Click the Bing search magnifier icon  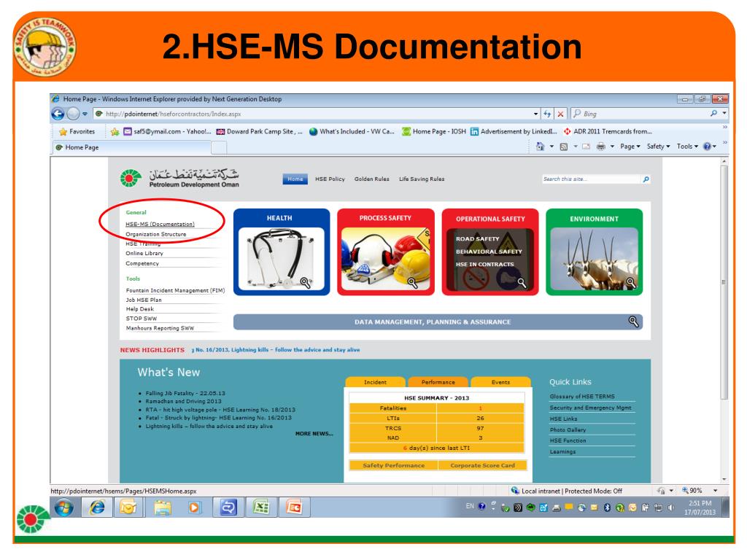[713, 113]
